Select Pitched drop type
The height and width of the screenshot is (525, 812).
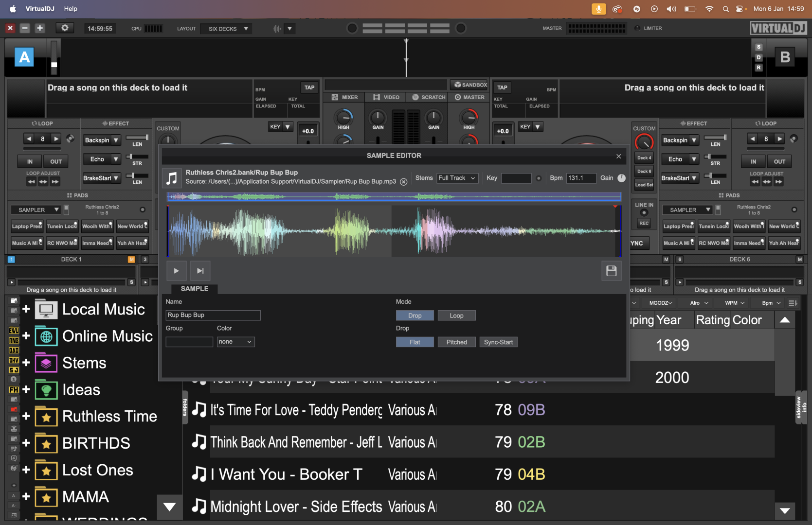[x=456, y=342]
